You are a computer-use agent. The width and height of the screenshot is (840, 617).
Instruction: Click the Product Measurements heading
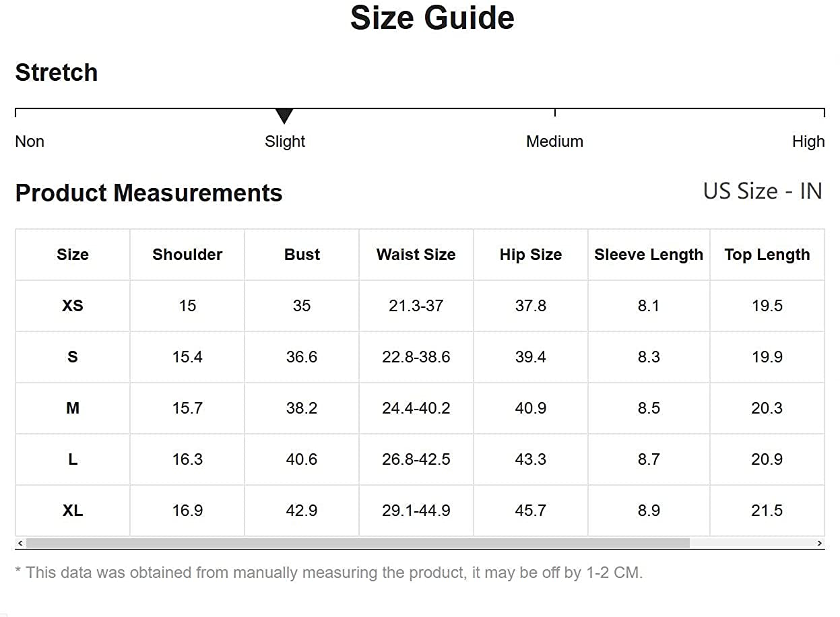click(149, 193)
